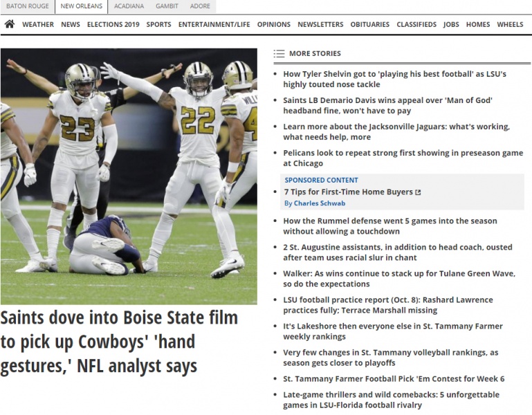Image resolution: width=532 pixels, height=415 pixels.
Task: Go to the Weather section
Action: click(x=37, y=24)
